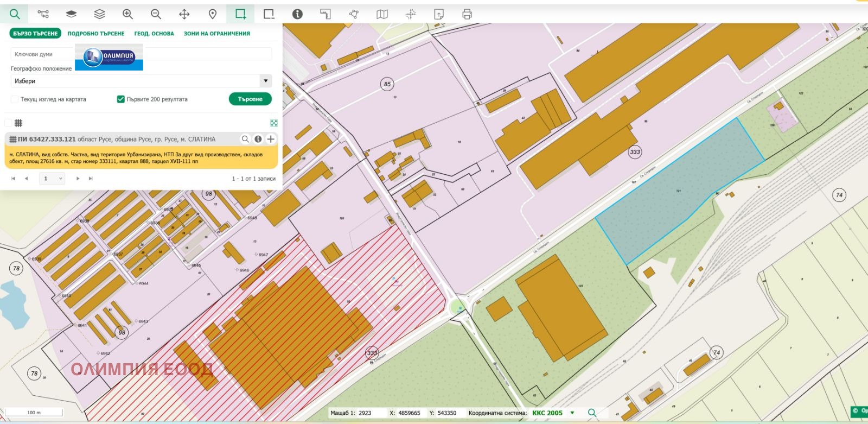Click the add plus icon on parcel result
The image size is (868, 424).
[271, 140]
